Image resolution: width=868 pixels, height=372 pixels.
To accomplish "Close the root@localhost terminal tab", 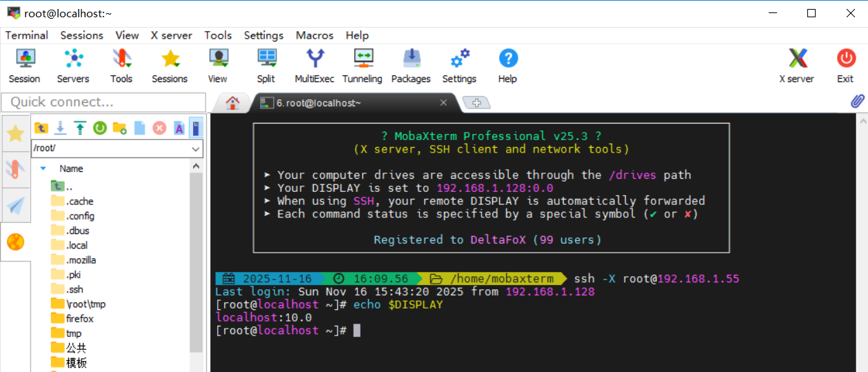I will click(x=444, y=103).
